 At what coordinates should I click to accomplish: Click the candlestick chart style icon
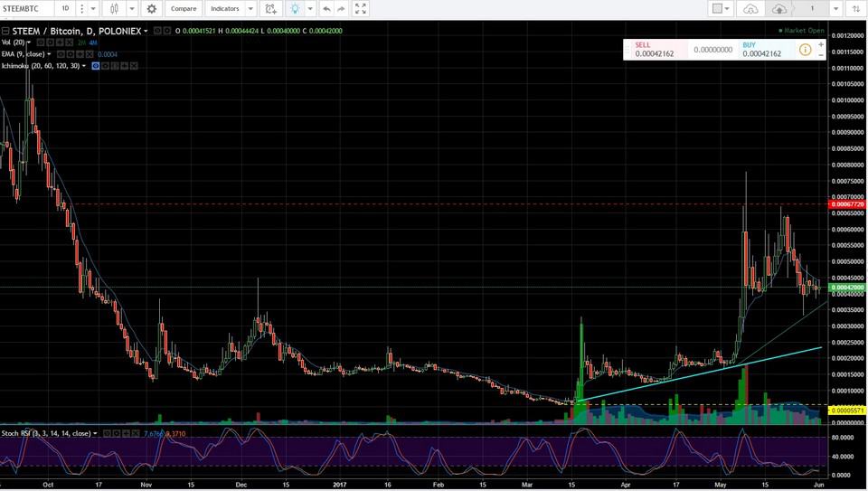(114, 9)
